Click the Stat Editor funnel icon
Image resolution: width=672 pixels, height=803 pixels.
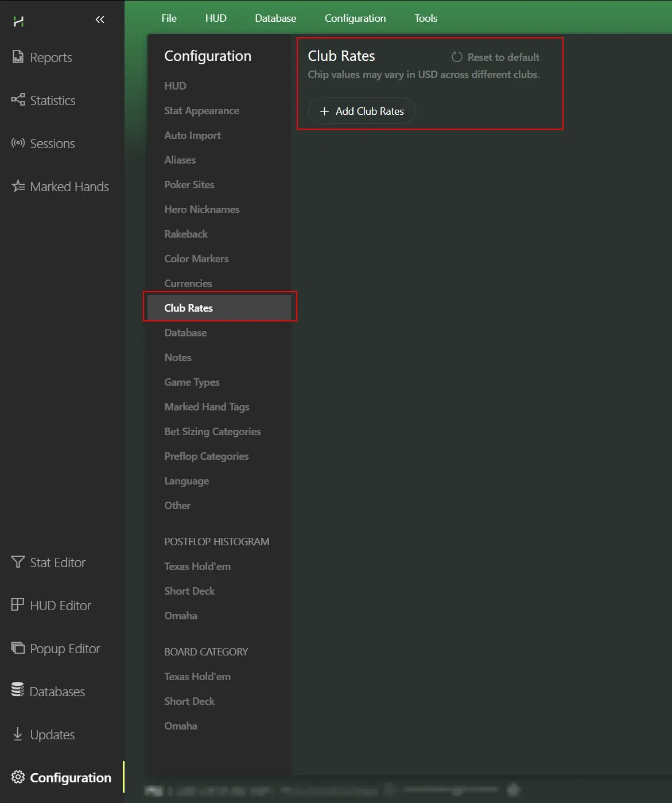pos(18,562)
